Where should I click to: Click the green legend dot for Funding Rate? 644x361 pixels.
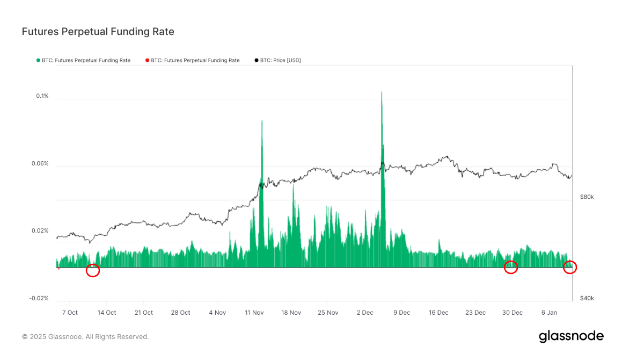pos(38,60)
